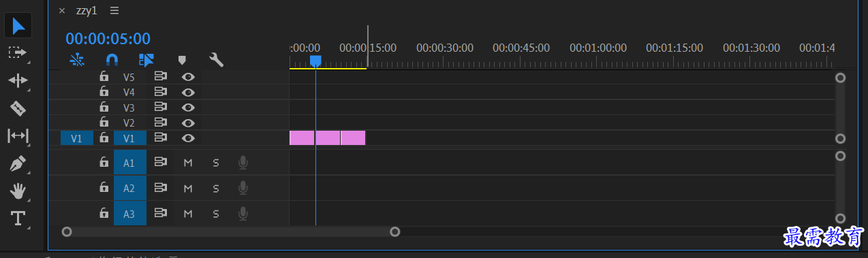Toggle lock on track V3
The width and height of the screenshot is (868, 258).
[x=104, y=107]
